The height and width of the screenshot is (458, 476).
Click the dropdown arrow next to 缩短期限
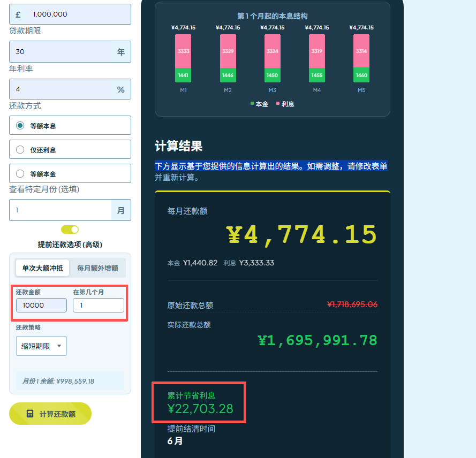tap(61, 346)
